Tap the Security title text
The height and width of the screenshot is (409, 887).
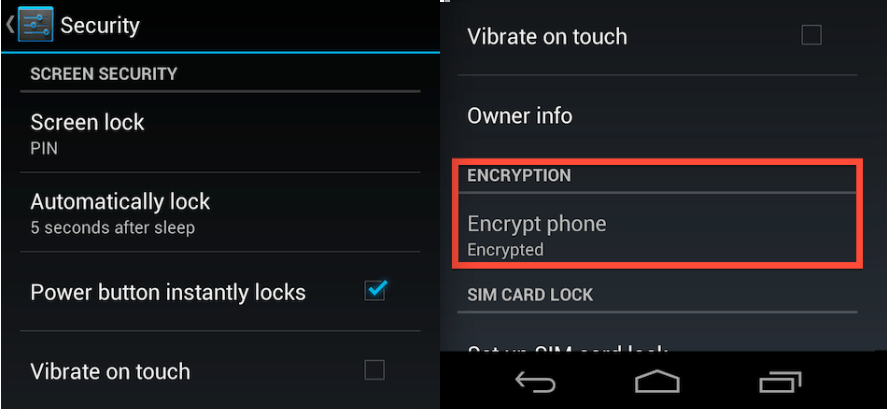pyautogui.click(x=100, y=25)
